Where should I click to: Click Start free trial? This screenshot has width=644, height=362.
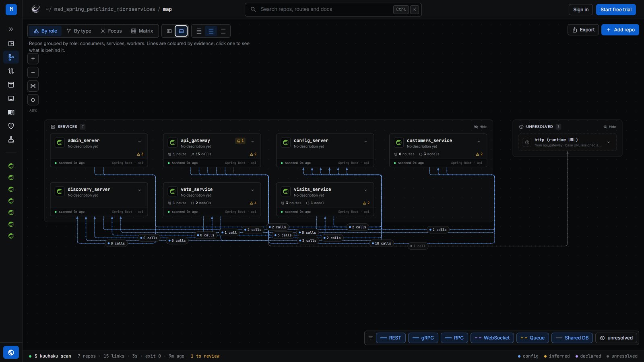pos(616,10)
